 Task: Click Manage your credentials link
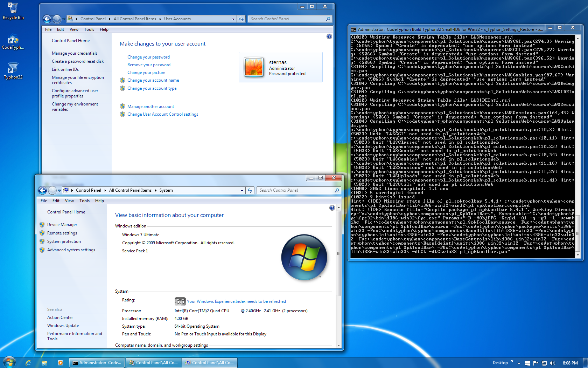[x=75, y=53]
